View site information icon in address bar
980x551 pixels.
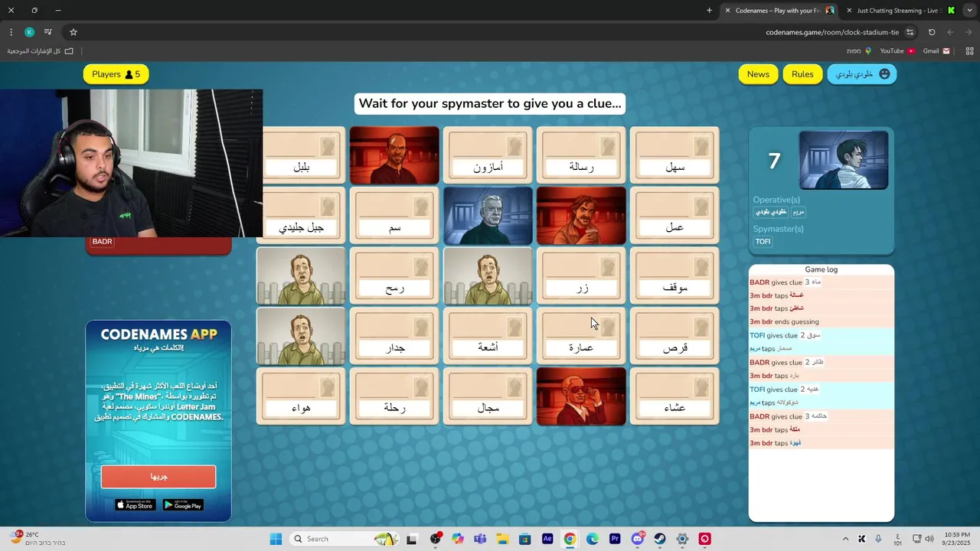click(910, 32)
